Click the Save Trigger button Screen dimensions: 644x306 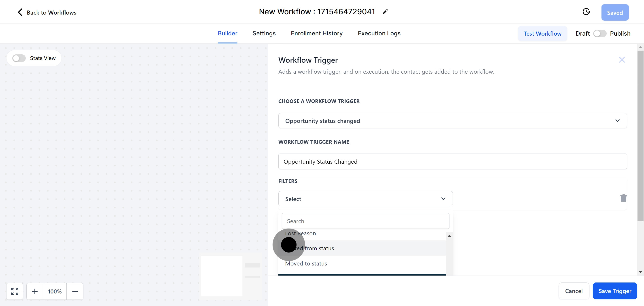pyautogui.click(x=614, y=291)
